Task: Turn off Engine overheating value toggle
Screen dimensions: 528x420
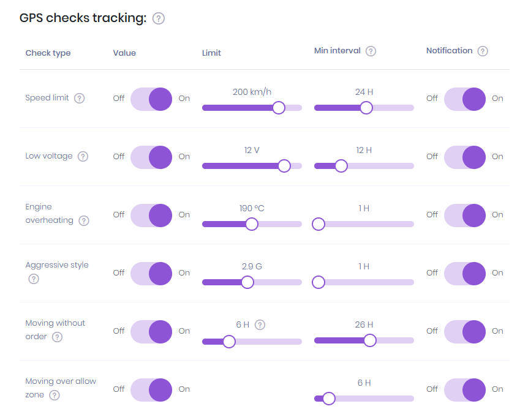Action: (151, 215)
